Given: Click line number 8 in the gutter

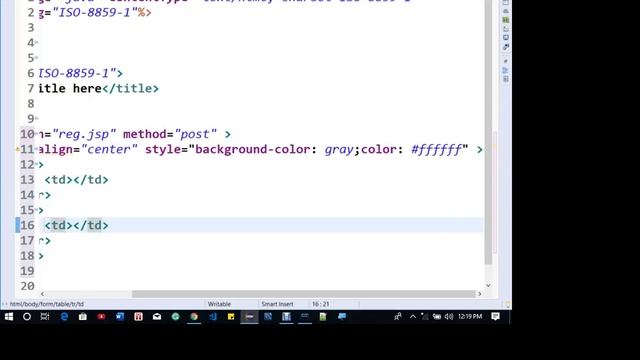Looking at the screenshot, I should [31, 104].
